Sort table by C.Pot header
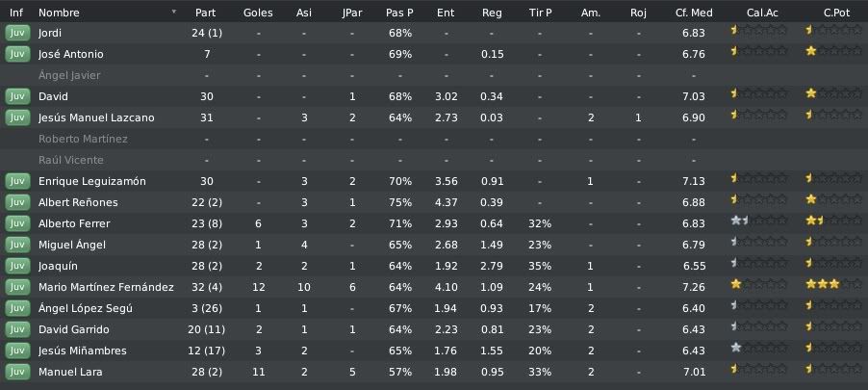Image resolution: width=868 pixels, height=390 pixels. 836,13
